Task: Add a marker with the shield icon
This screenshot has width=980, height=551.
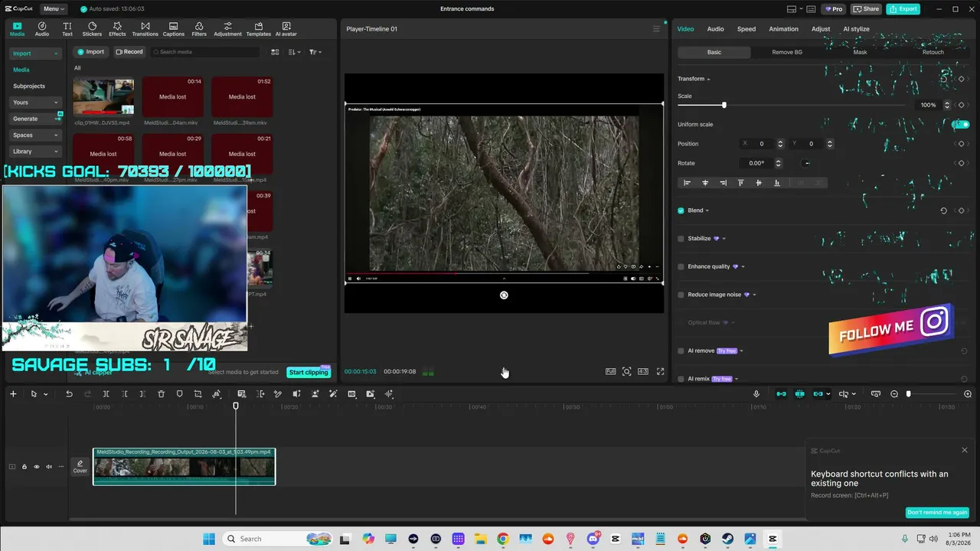Action: click(x=179, y=394)
